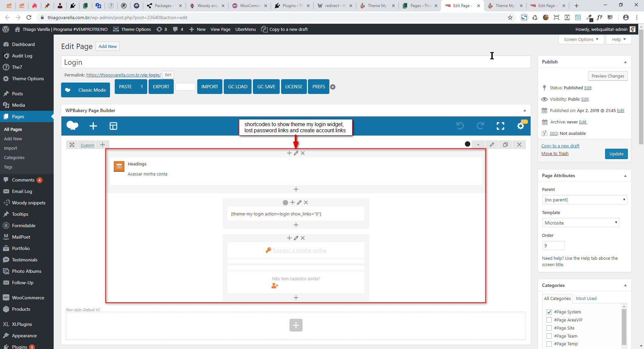Click Preview Changes button

[x=608, y=76]
